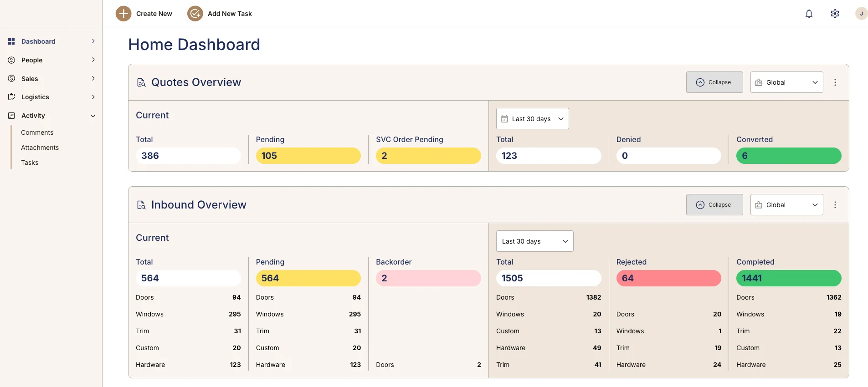This screenshot has height=387, width=868.
Task: Open the Sales sidebar menu
Action: [30, 79]
